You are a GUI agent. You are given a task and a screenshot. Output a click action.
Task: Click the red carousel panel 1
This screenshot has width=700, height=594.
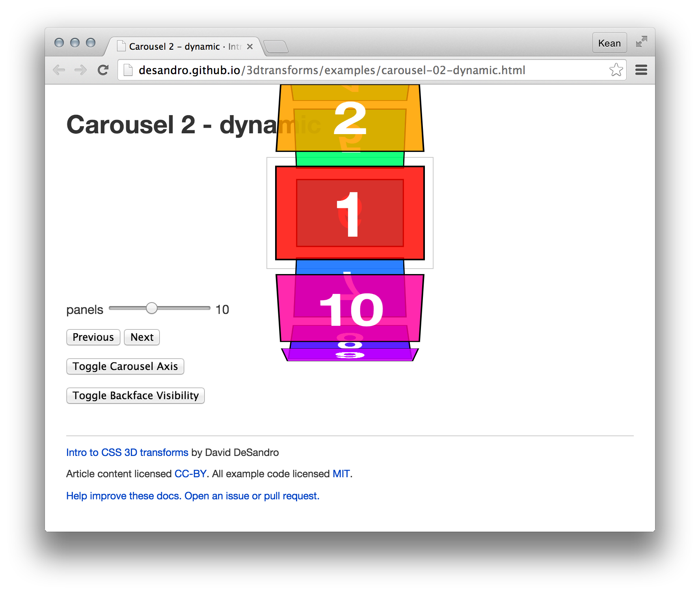point(350,213)
